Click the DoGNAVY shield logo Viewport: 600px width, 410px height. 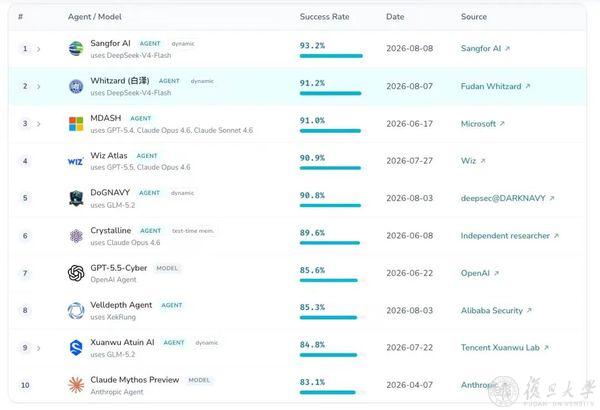[76, 198]
